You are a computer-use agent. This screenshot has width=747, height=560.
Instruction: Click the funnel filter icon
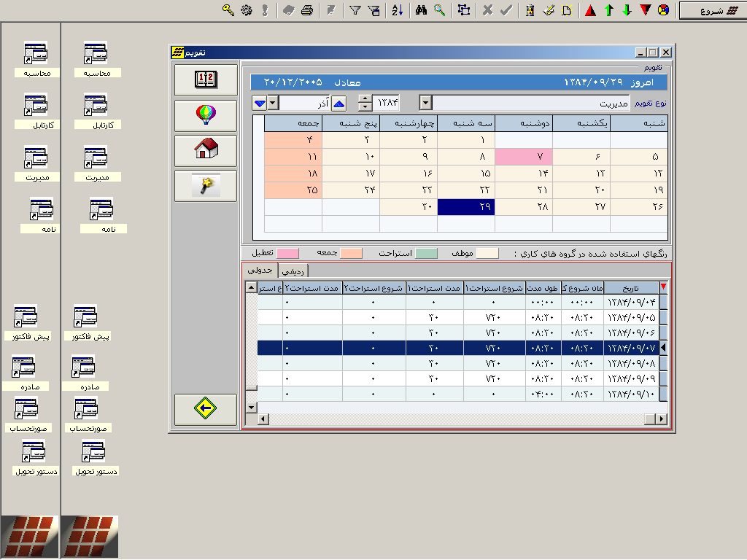coord(355,10)
